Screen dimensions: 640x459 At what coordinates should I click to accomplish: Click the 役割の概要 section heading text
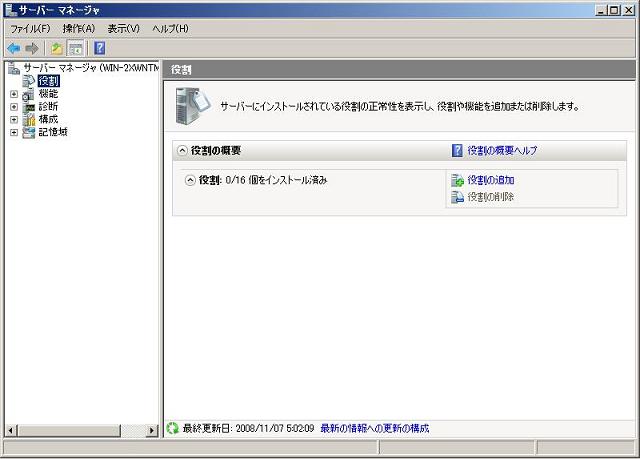216,151
